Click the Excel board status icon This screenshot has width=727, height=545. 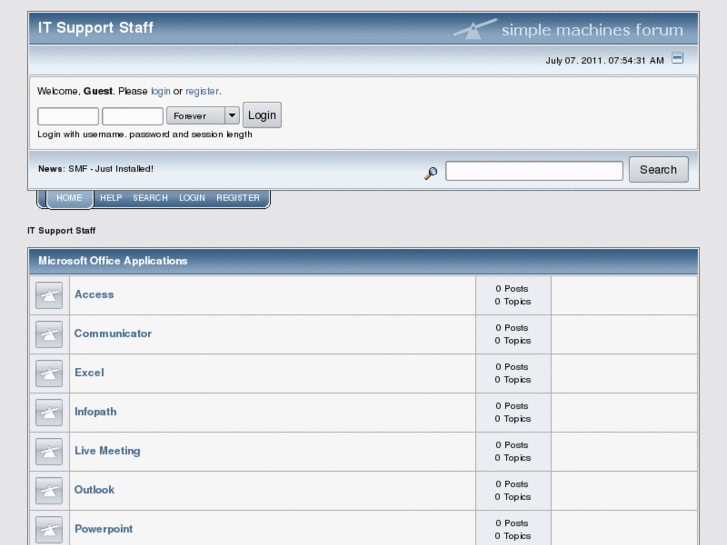click(49, 373)
